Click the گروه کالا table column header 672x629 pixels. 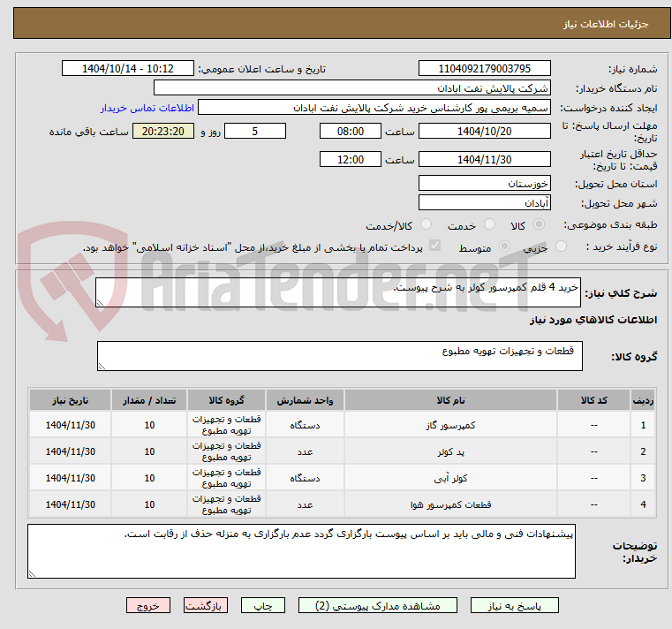coord(226,400)
